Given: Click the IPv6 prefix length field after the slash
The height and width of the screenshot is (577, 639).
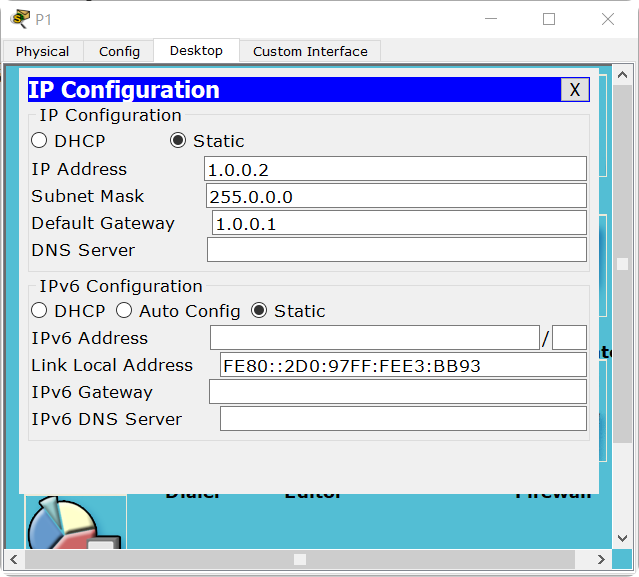Looking at the screenshot, I should tap(569, 337).
